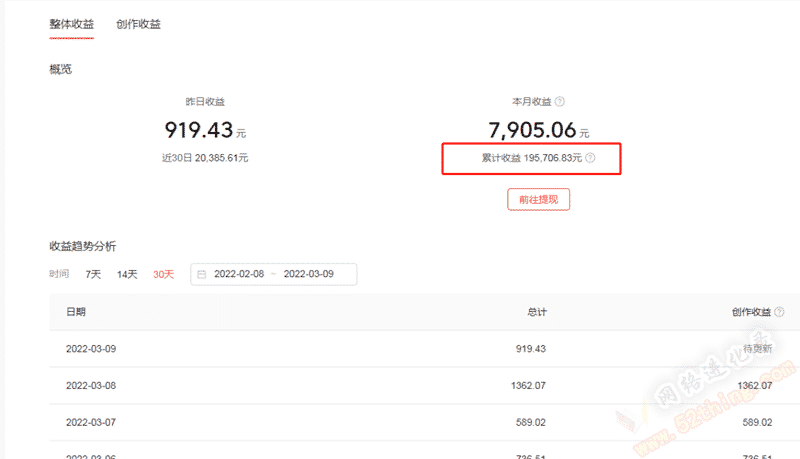Screen dimensions: 800x459
Task: Select the 2022-03-07 date cell
Action: pyautogui.click(x=91, y=422)
